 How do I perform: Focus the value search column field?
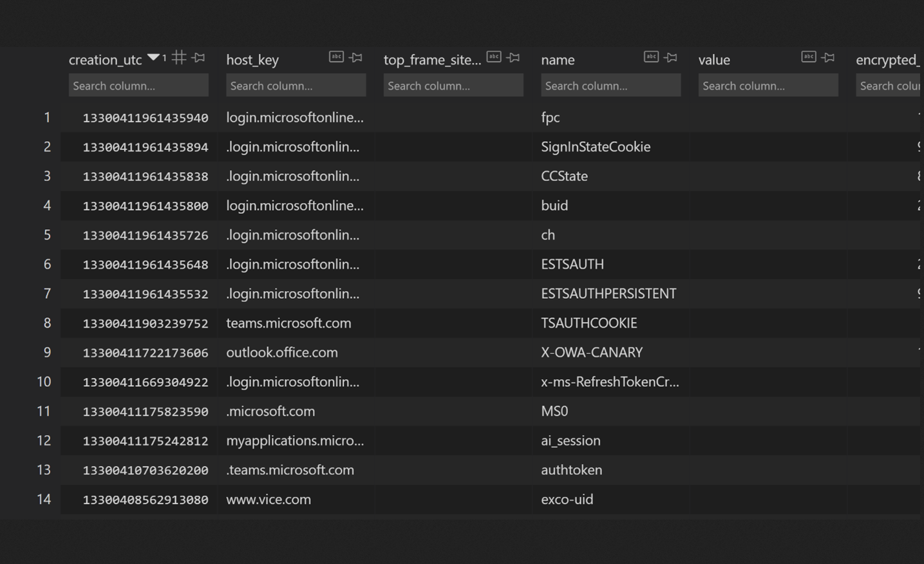(768, 85)
